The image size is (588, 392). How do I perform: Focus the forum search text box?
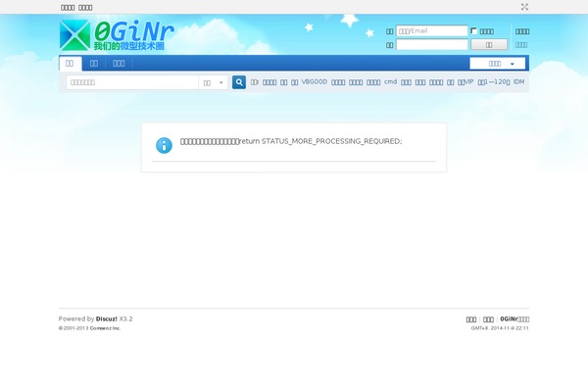click(132, 82)
